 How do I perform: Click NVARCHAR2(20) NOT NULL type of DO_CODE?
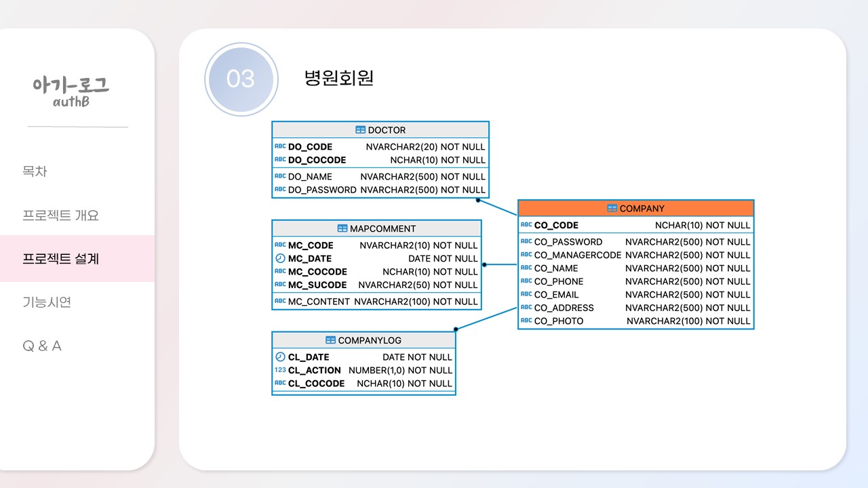coord(426,146)
